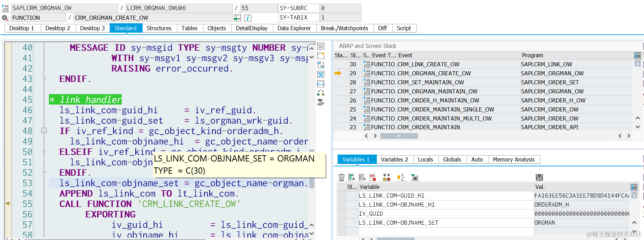Click the stack table vertical scroll-up arrow
The height and width of the screenshot is (240, 644).
coord(638,118)
